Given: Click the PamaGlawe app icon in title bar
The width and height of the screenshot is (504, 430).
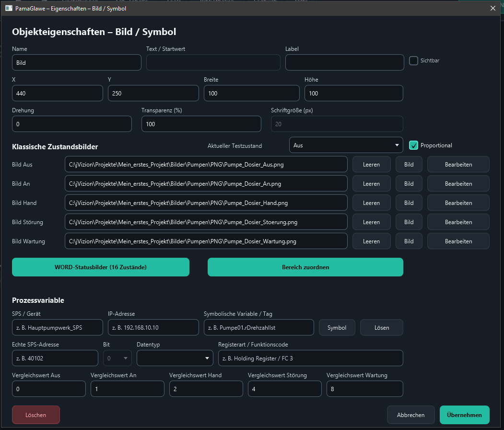Looking at the screenshot, I should click(9, 8).
